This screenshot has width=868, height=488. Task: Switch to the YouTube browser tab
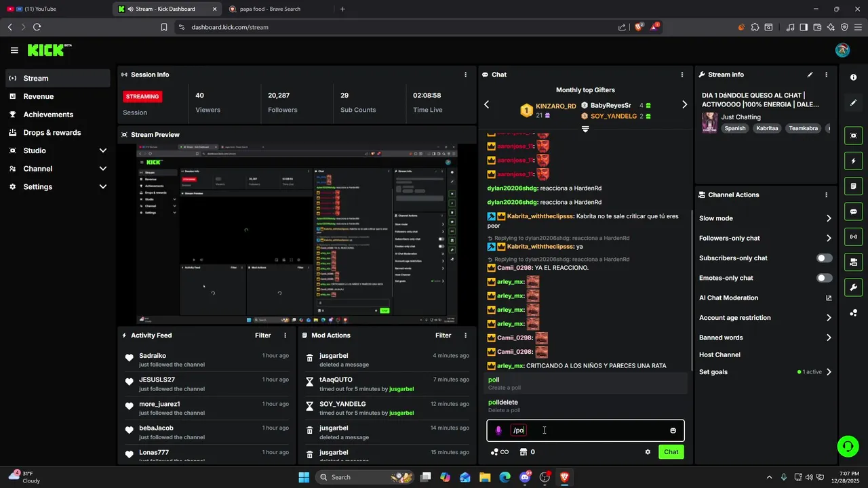pos(54,9)
